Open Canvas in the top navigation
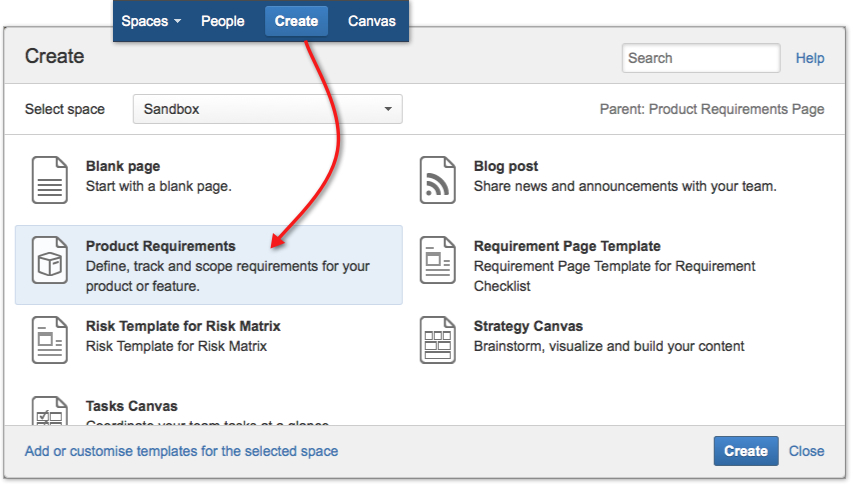Image resolution: width=853 pixels, height=486 pixels. pos(371,21)
